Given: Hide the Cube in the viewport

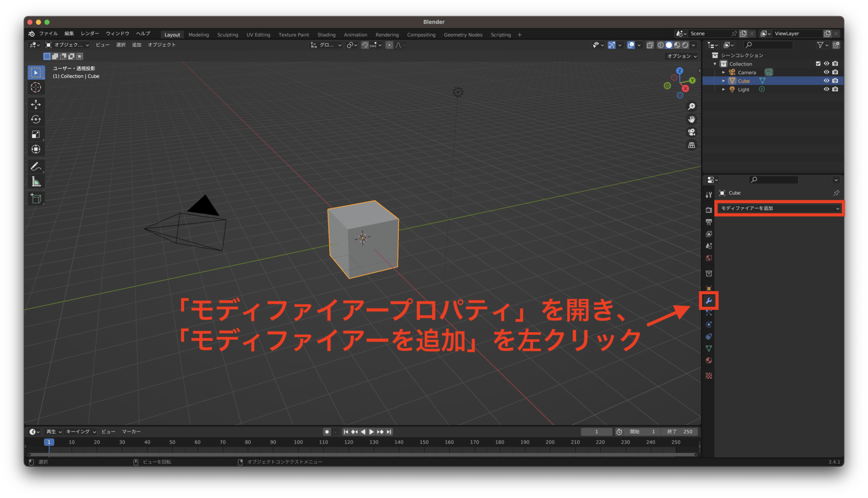Looking at the screenshot, I should [826, 80].
